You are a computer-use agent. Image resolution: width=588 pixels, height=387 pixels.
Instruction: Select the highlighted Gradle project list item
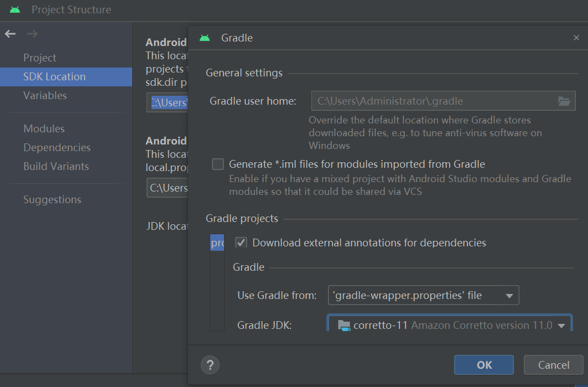coord(217,243)
